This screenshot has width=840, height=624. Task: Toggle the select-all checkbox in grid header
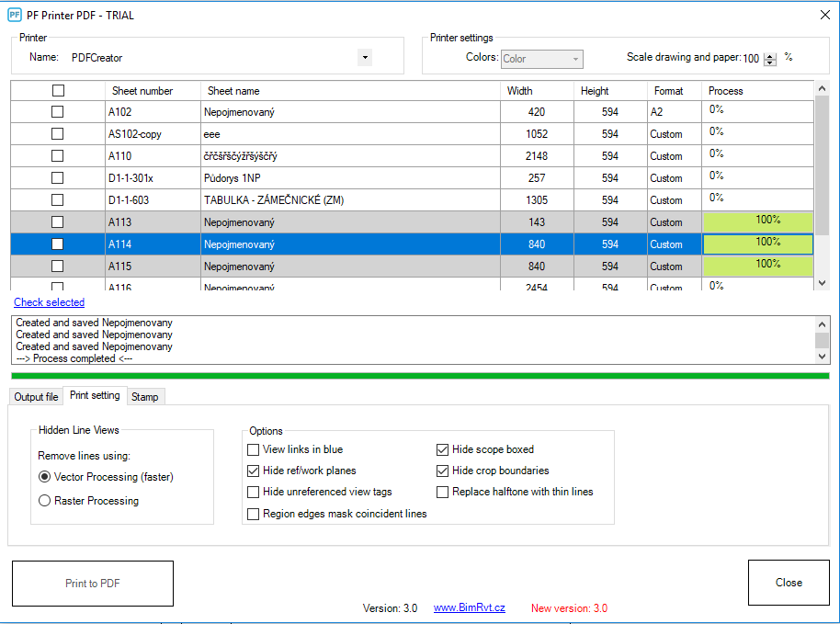58,90
